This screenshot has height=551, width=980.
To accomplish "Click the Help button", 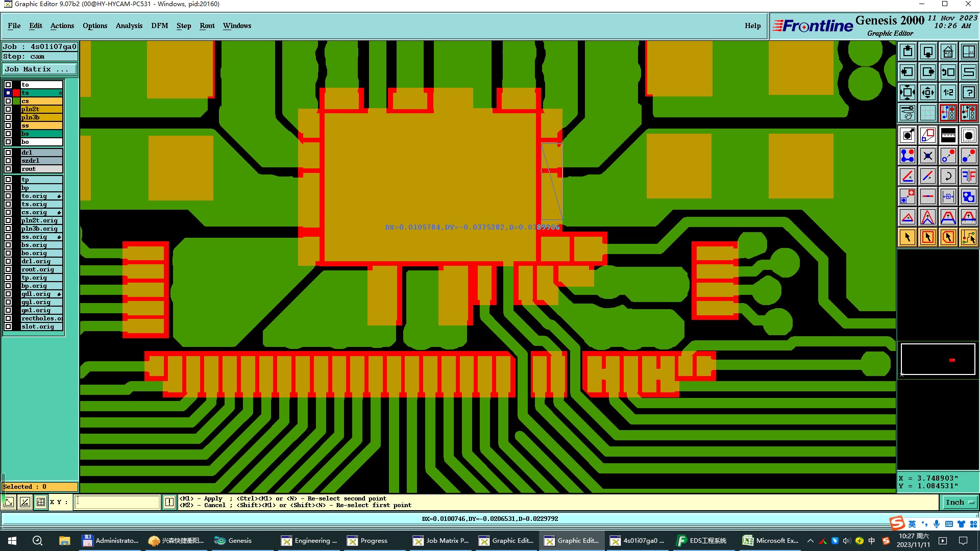I will coord(752,26).
